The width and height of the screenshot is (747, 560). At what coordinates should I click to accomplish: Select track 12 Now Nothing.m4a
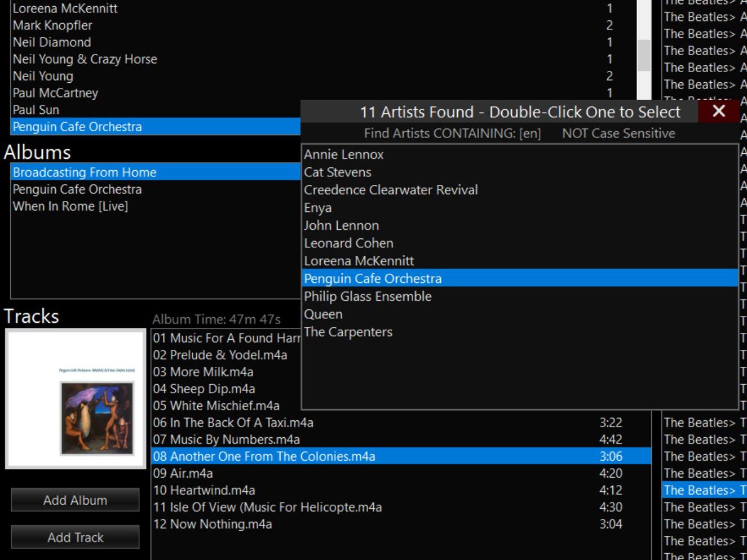tap(213, 524)
